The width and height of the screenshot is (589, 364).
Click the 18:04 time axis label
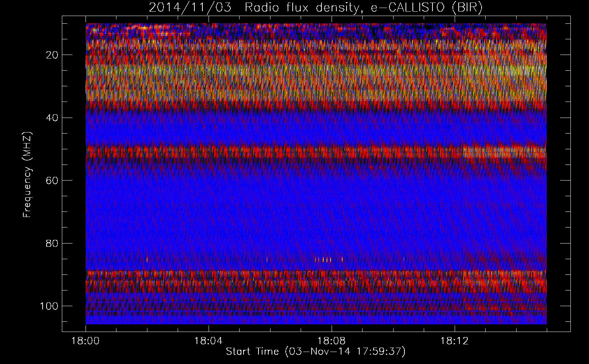(209, 341)
